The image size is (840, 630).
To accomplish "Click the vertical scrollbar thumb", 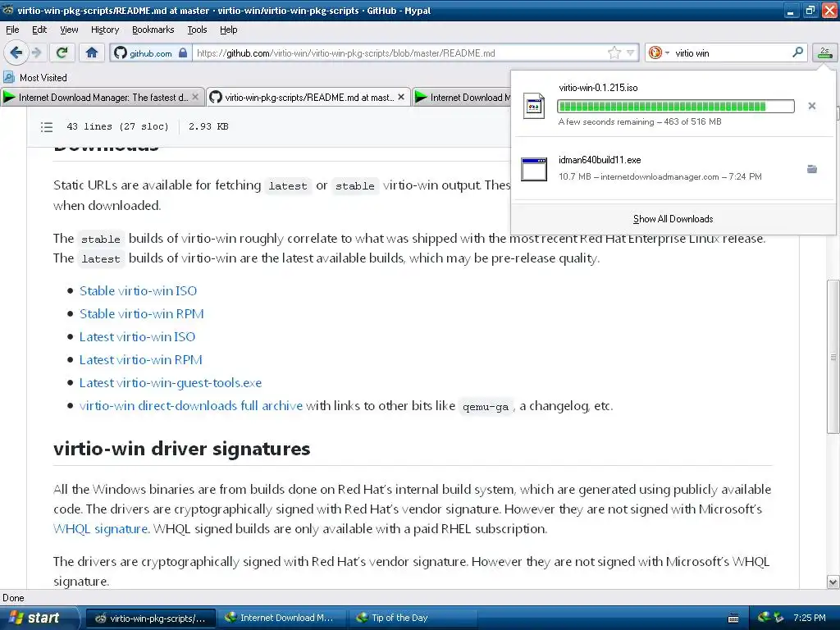I will click(x=833, y=357).
